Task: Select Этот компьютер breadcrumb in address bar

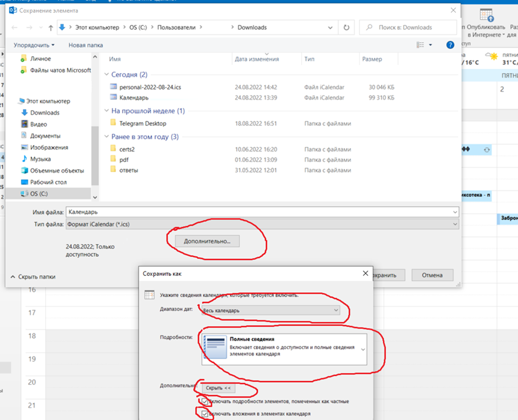Action: [x=97, y=28]
